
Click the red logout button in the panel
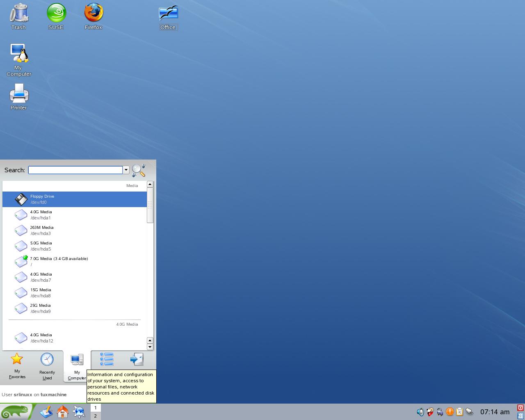[520, 408]
